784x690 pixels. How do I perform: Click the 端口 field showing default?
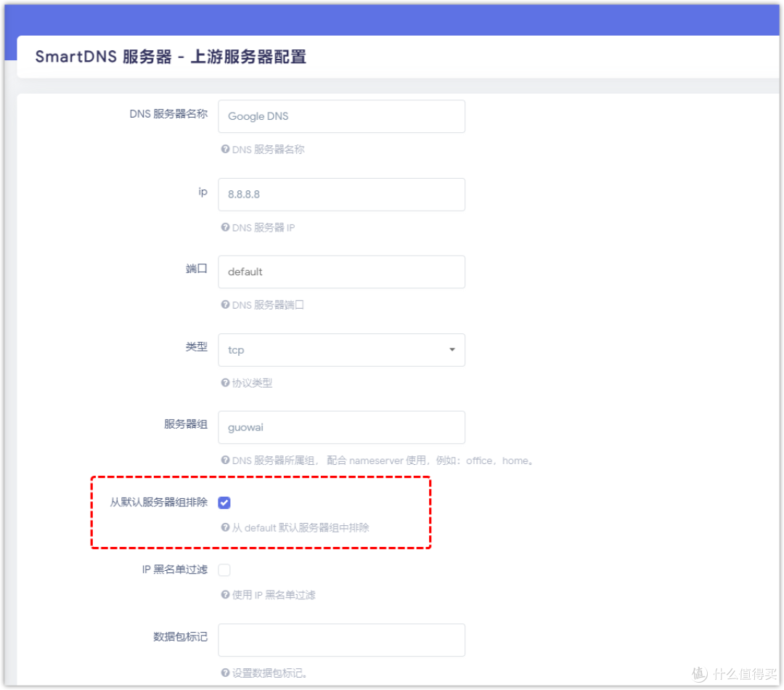point(341,272)
